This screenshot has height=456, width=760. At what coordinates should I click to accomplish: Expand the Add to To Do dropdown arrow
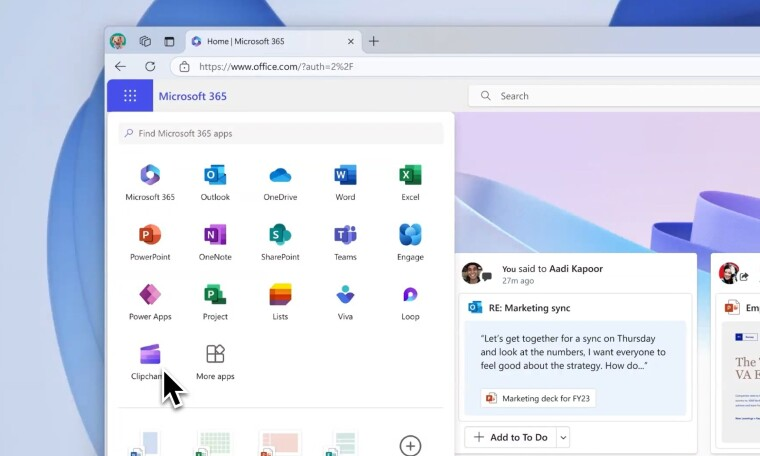click(x=563, y=437)
